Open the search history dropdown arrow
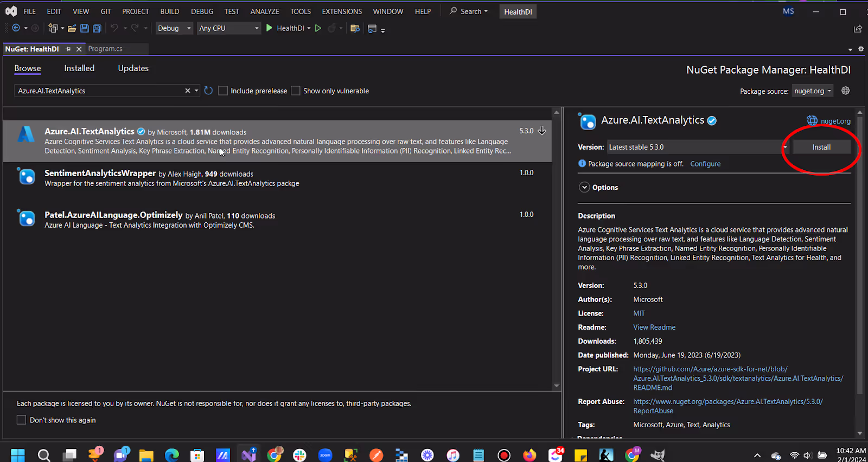Image resolution: width=868 pixels, height=462 pixels. click(x=196, y=91)
